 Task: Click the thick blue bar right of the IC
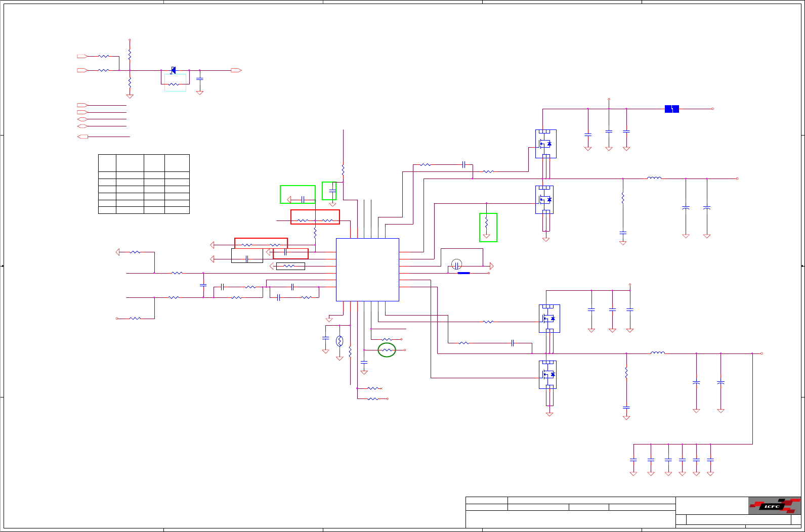(x=463, y=273)
